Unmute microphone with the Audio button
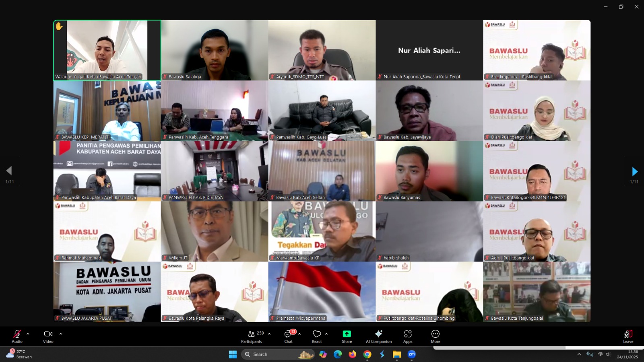This screenshot has height=362, width=644. [17, 336]
